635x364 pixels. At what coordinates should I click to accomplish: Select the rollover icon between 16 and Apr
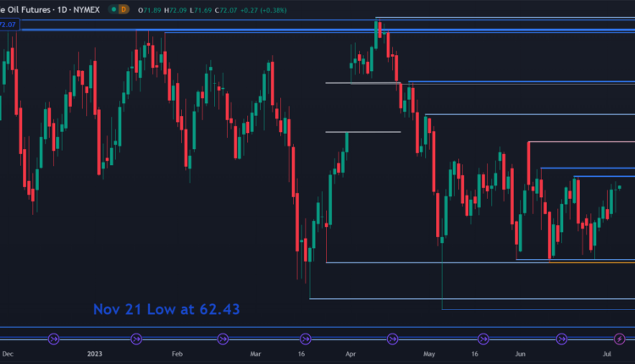click(307, 339)
